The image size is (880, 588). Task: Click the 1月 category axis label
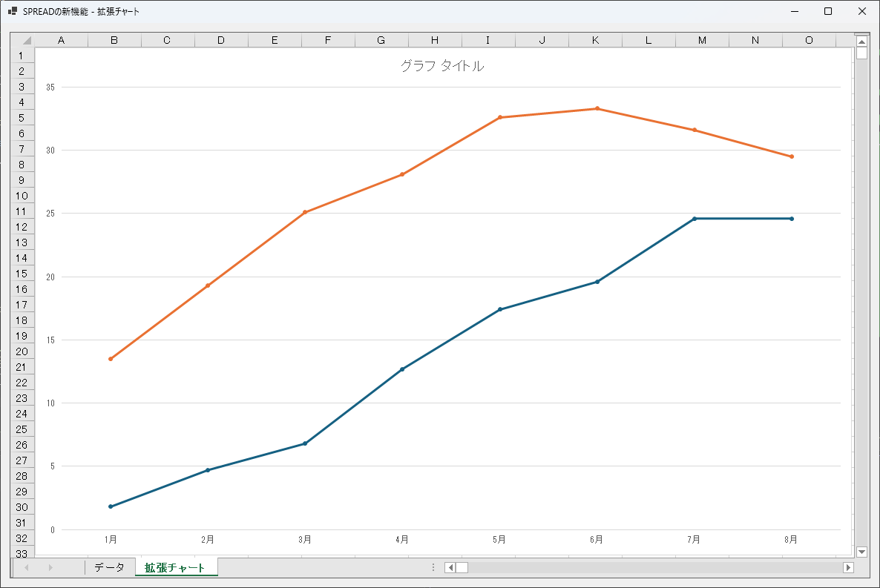pos(111,540)
